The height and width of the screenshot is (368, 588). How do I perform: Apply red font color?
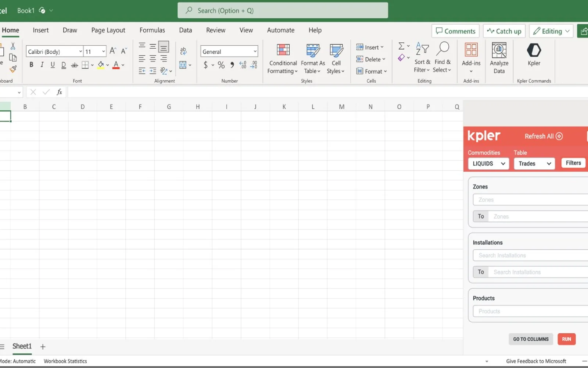click(x=116, y=65)
